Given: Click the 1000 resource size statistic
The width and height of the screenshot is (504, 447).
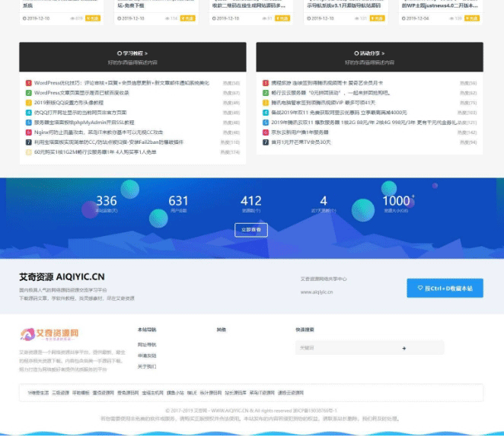Looking at the screenshot, I should click(397, 201).
